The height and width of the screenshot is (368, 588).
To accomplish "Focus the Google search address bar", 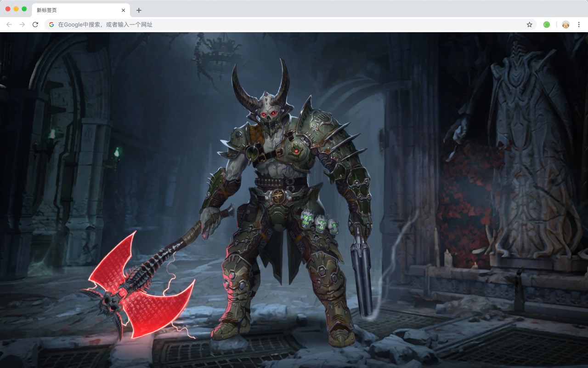I will point(290,24).
